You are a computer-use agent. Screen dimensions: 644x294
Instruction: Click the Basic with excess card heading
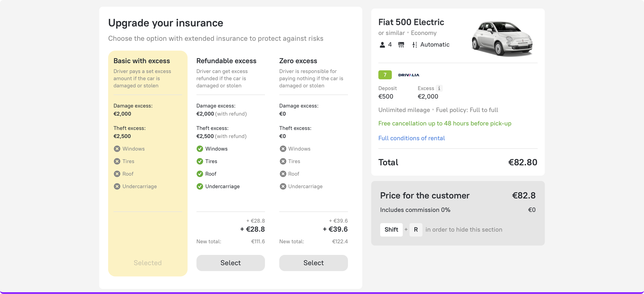[x=142, y=61]
